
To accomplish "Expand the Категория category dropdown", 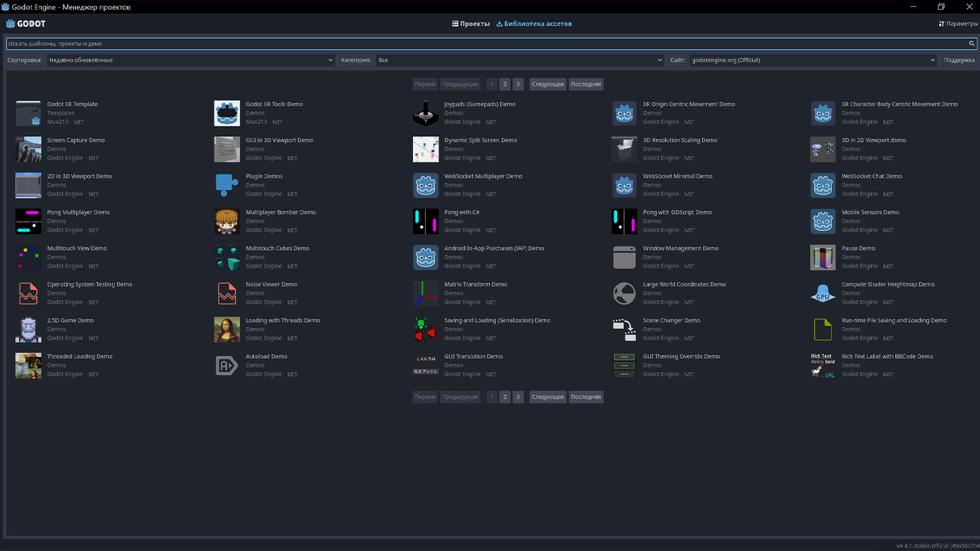I will coord(520,60).
